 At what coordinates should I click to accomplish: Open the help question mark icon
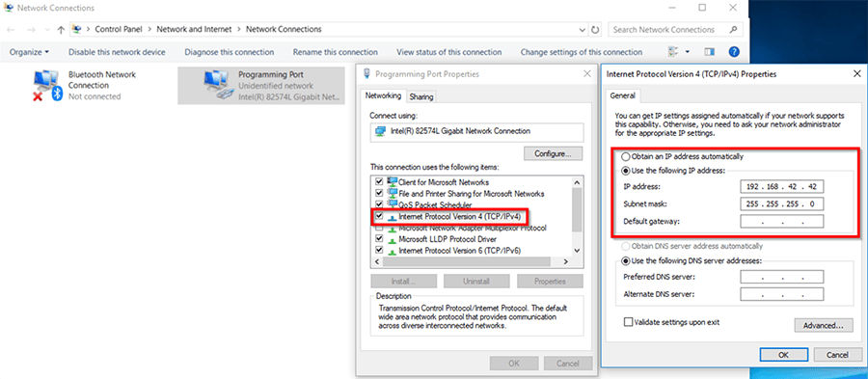coord(734,52)
